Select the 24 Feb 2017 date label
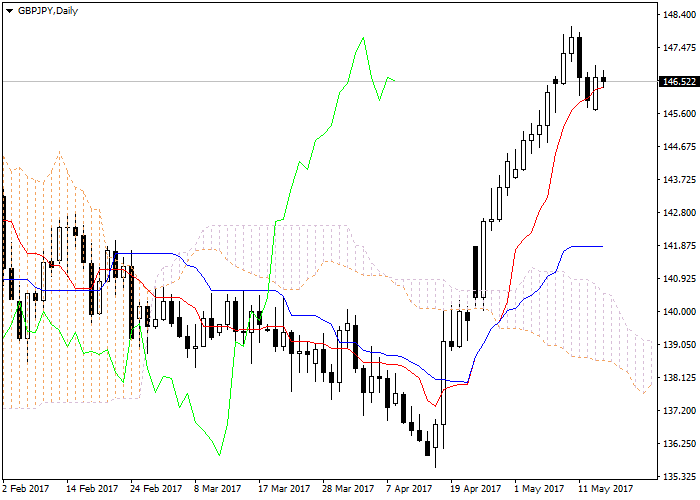 point(156,489)
